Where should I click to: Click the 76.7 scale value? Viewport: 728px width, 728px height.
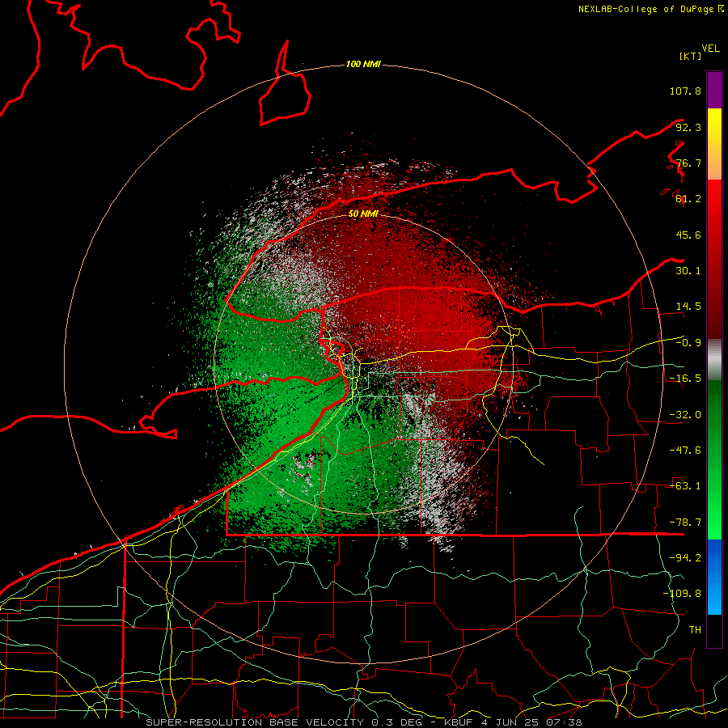tap(688, 163)
